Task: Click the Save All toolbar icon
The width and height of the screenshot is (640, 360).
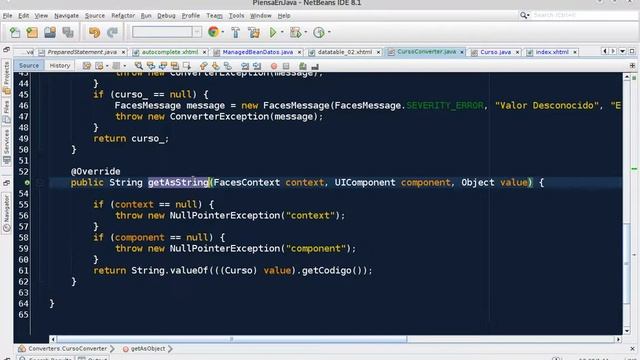Action: pos(68,32)
